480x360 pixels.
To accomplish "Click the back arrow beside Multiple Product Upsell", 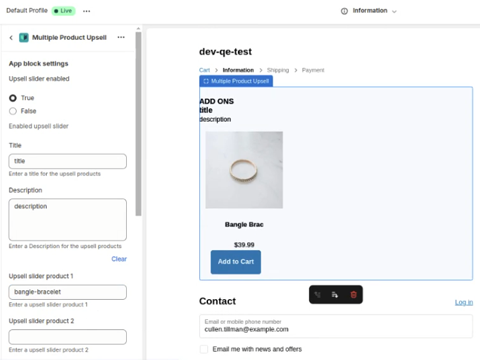I will [x=11, y=38].
